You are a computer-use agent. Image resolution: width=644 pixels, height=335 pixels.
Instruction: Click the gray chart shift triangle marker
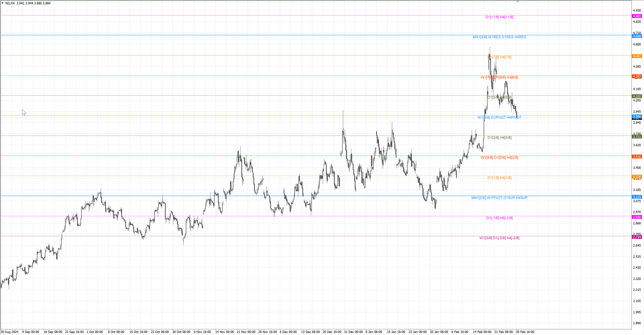pos(518,2)
